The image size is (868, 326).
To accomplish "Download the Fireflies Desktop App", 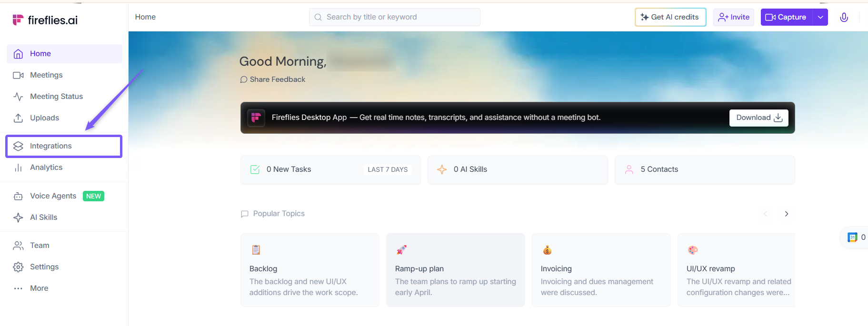I will [758, 118].
